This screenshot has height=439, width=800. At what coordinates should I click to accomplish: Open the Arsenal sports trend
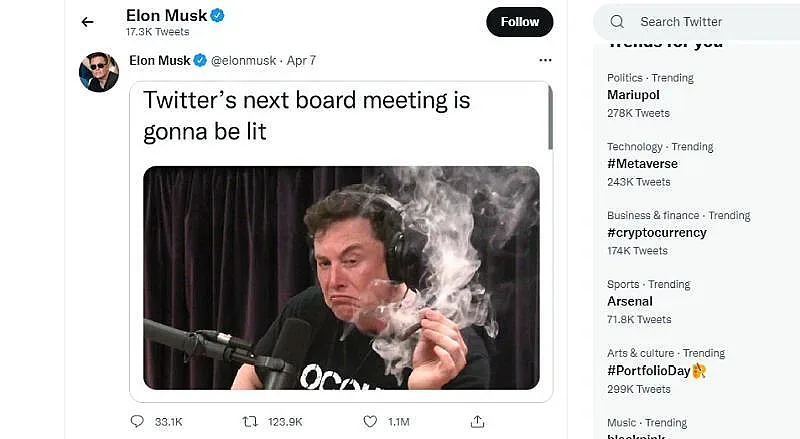630,301
